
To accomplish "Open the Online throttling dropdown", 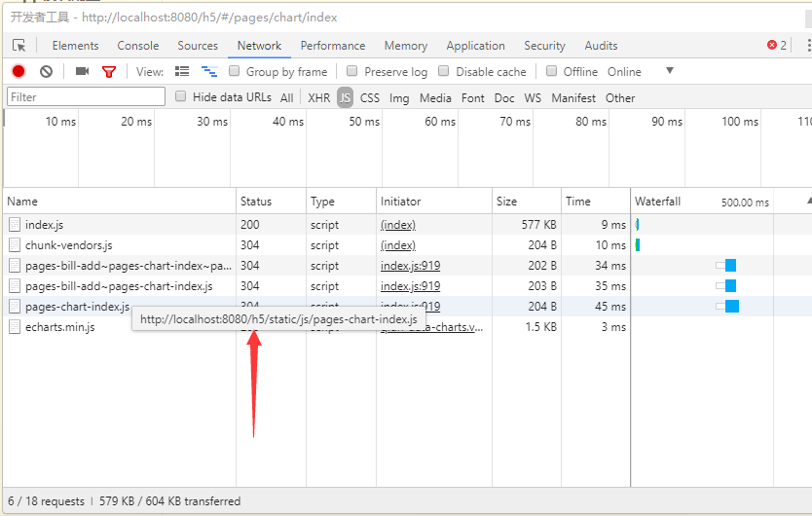I will 669,71.
